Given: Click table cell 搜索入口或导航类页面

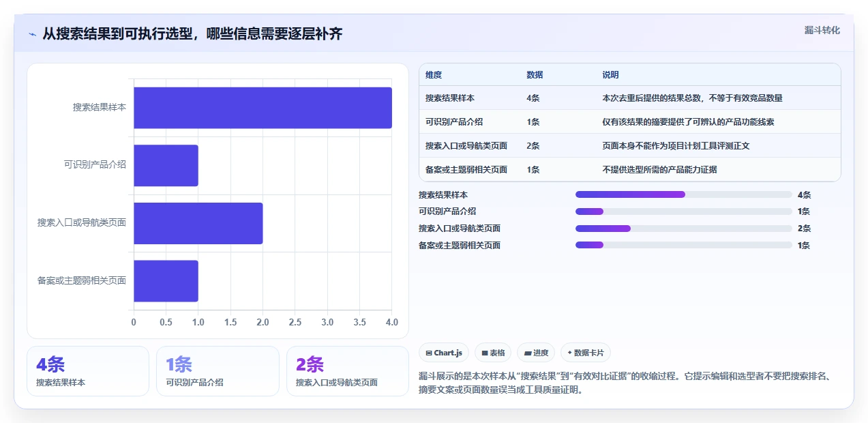Looking at the screenshot, I should pyautogui.click(x=466, y=145).
